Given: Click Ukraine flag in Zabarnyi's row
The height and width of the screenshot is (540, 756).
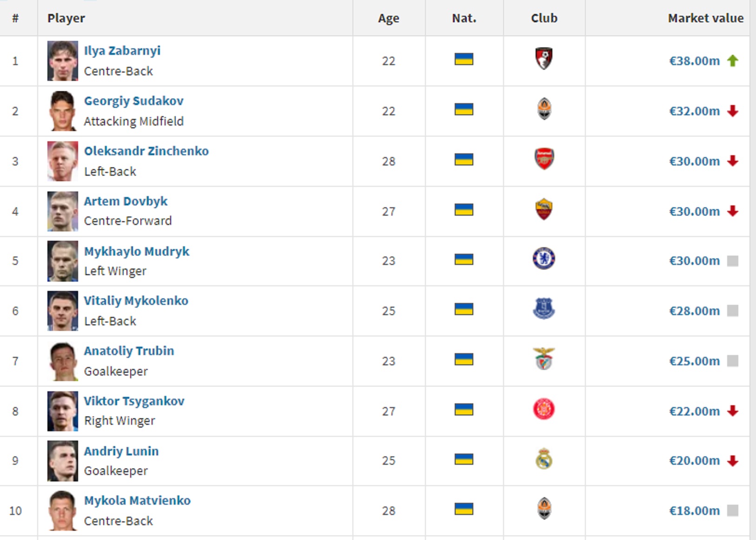Looking at the screenshot, I should click(x=464, y=59).
